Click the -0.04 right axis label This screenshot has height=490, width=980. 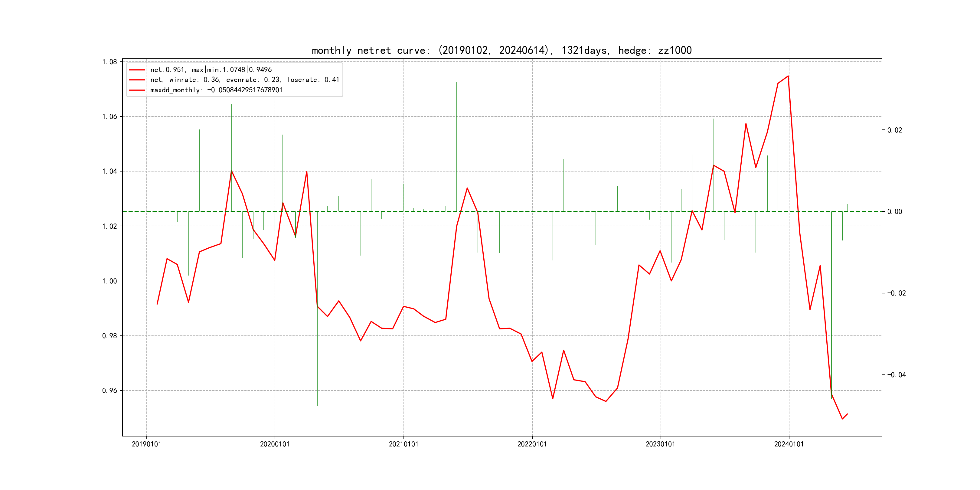[896, 375]
